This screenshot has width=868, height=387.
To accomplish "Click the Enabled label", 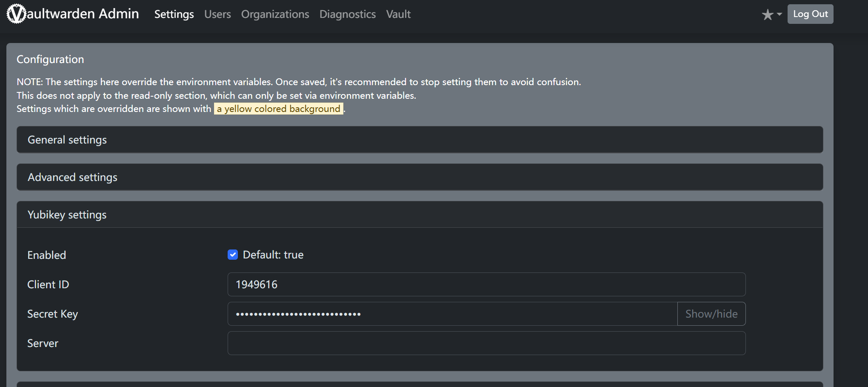I will point(47,255).
